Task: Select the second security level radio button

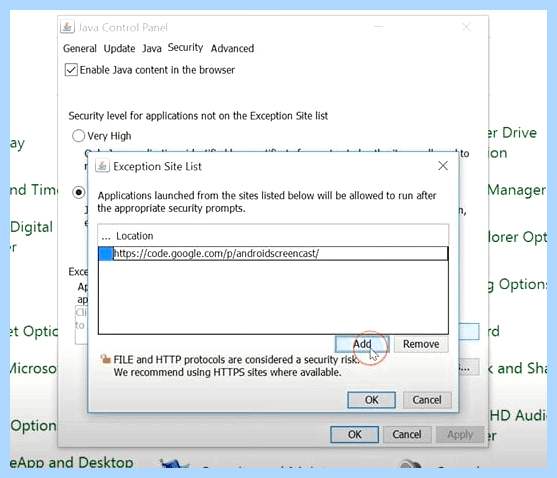Action: click(x=79, y=192)
